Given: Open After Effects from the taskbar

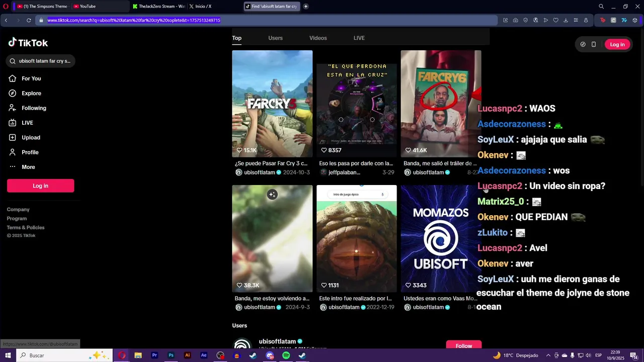Looking at the screenshot, I should 204,355.
